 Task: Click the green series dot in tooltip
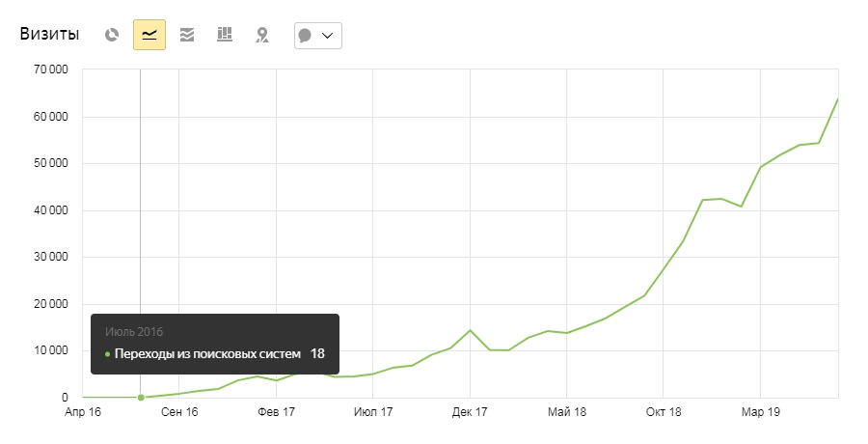point(107,354)
